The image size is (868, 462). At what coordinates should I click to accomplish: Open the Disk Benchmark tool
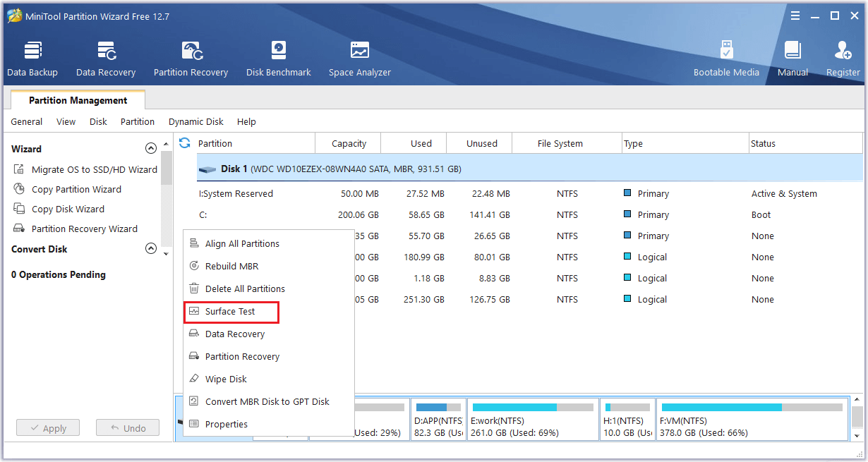(x=279, y=59)
